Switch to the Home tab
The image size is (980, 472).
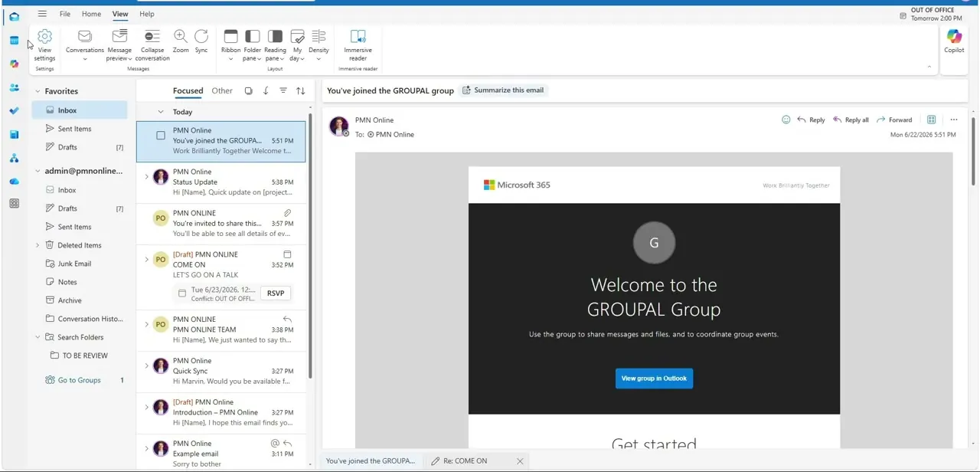pos(91,14)
